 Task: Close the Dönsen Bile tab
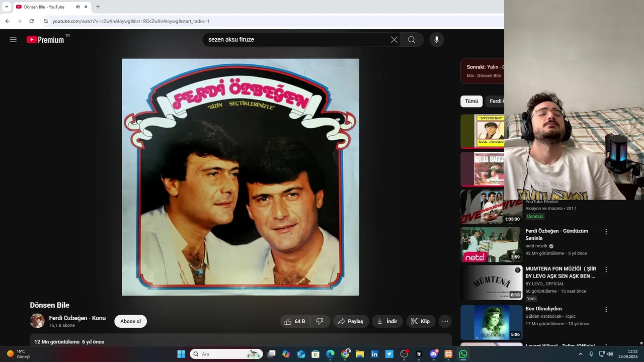coord(86,7)
